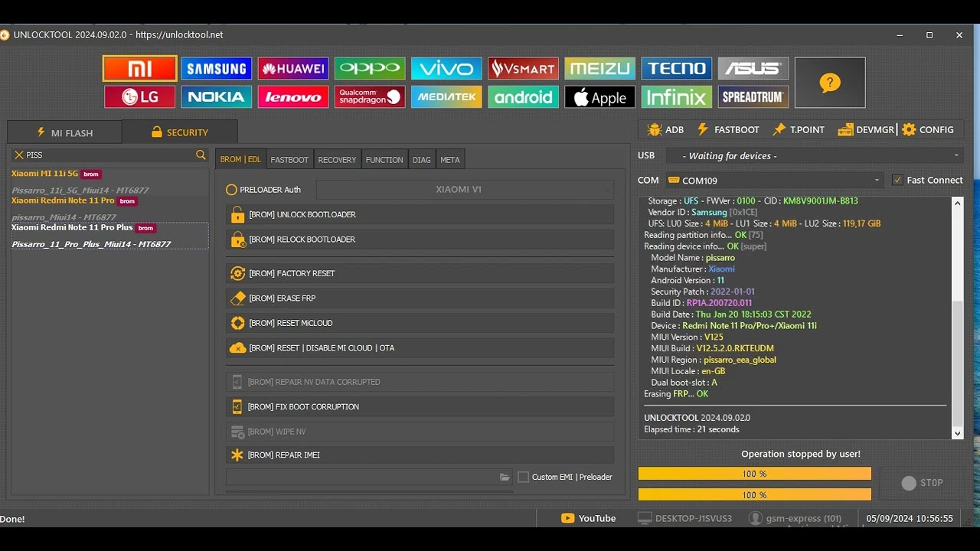The height and width of the screenshot is (551, 980).
Task: Open the help question mark tile
Action: 830,83
